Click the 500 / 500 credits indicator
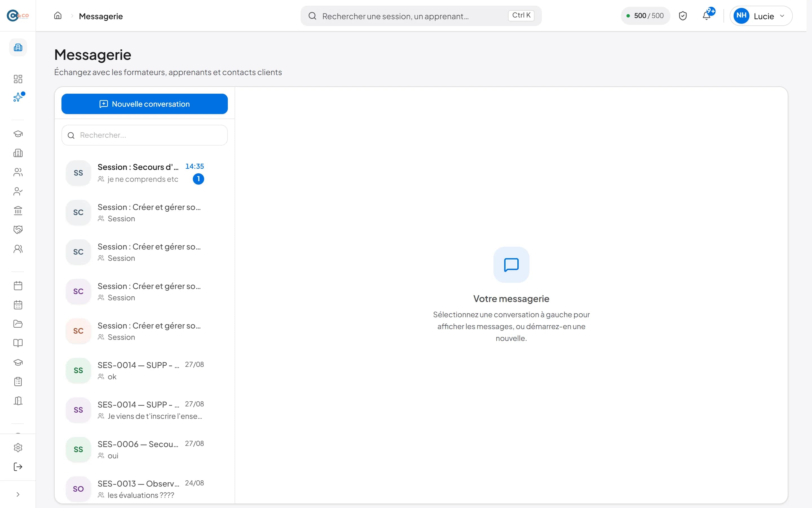Screen dimensions: 812x508 tap(645, 16)
